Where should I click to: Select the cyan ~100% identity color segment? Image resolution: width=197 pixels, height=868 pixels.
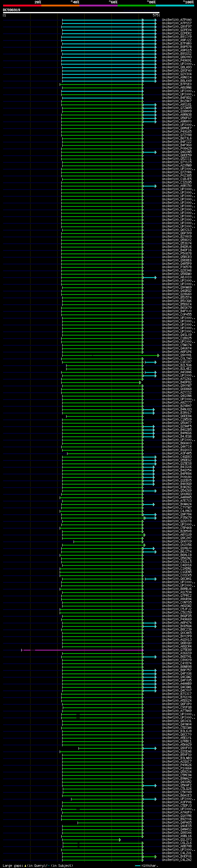(x=175, y=6)
